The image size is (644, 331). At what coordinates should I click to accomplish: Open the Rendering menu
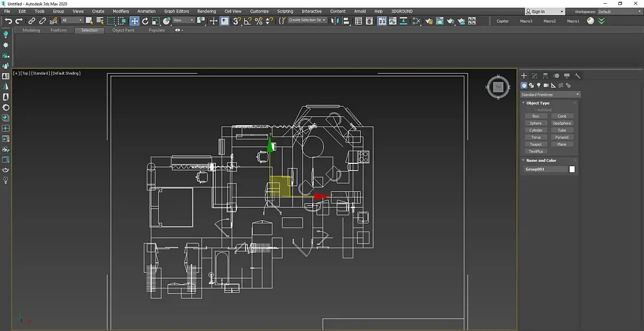tap(206, 11)
